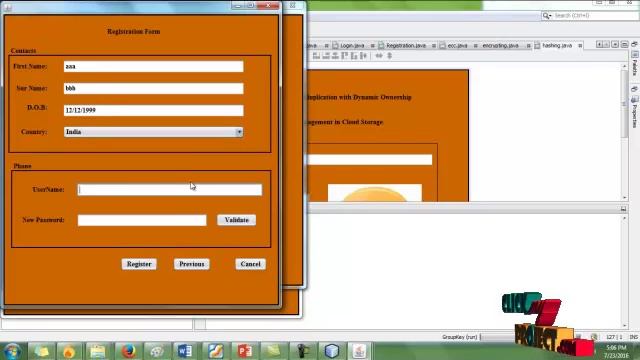Open PowerPoint from the taskbar
The width and height of the screenshot is (640, 360).
pos(245,351)
